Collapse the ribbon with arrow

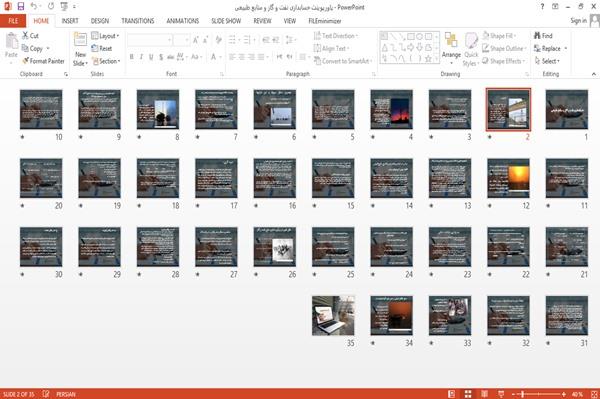593,74
